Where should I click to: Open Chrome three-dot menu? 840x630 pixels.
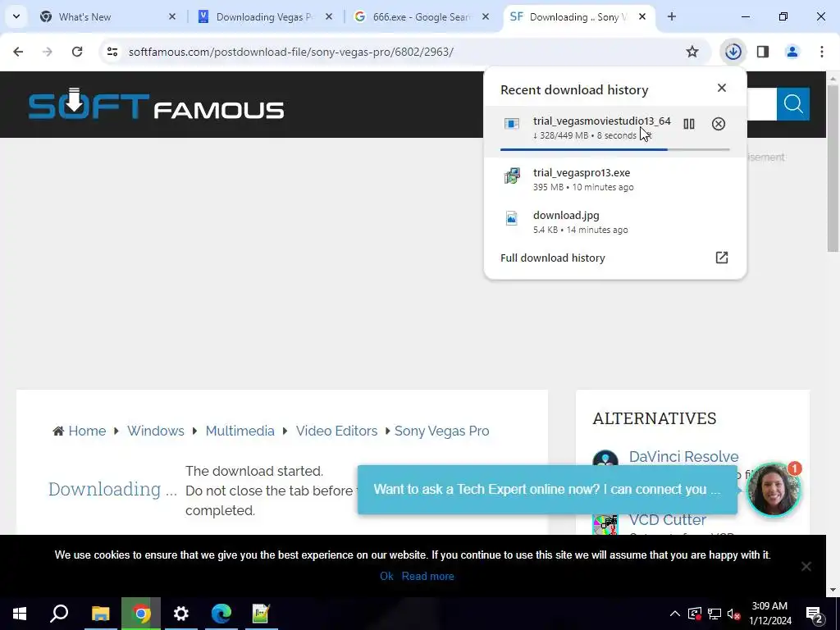click(822, 52)
